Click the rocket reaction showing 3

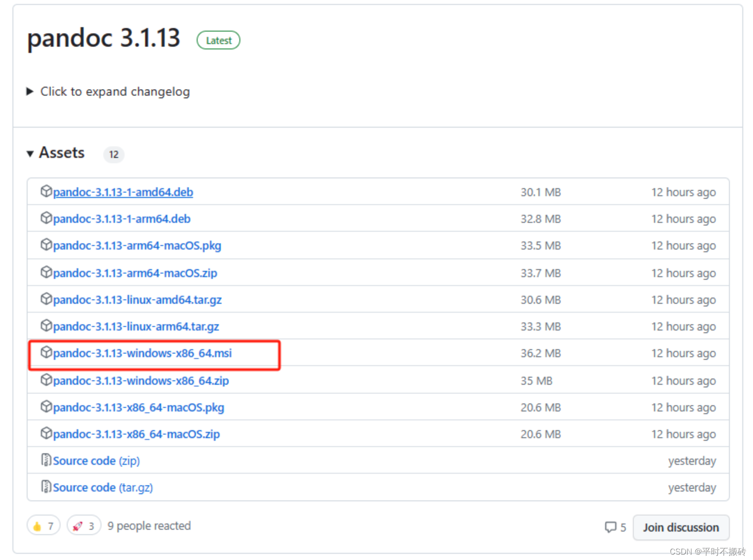pos(83,525)
